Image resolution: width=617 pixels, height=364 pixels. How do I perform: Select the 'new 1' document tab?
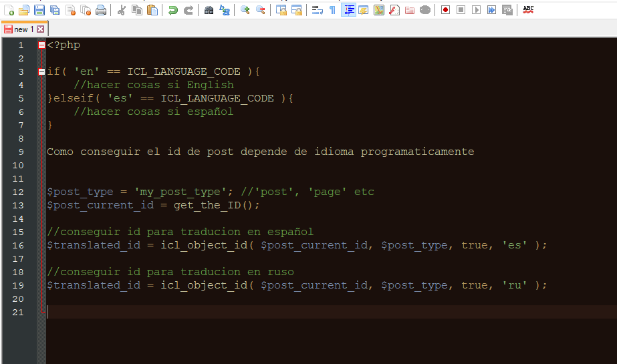click(24, 29)
